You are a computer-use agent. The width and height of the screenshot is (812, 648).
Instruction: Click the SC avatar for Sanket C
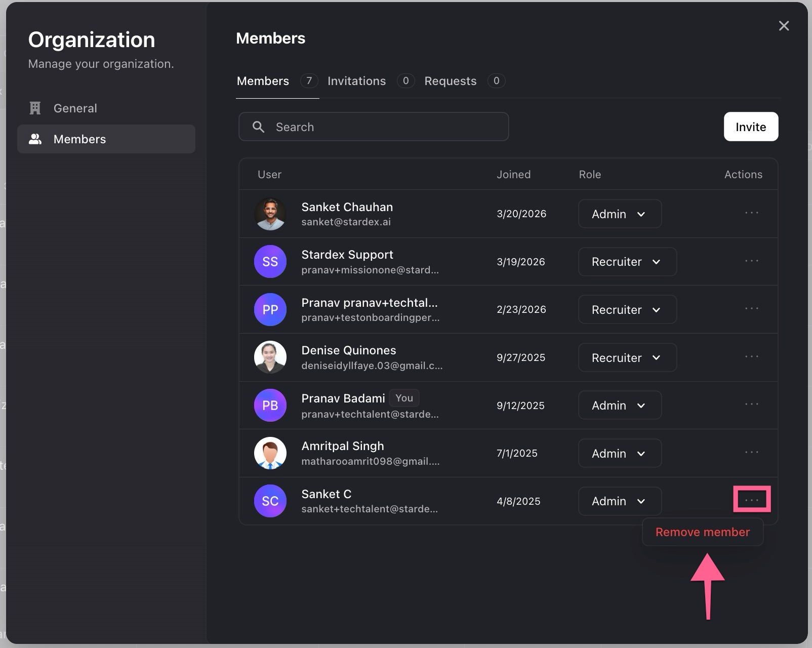[270, 501]
